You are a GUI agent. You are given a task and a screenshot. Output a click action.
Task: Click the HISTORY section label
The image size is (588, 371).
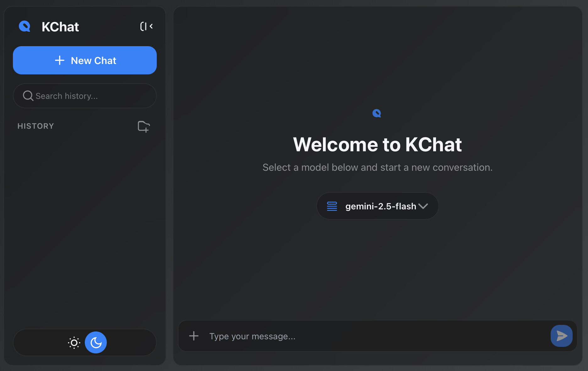pyautogui.click(x=36, y=126)
